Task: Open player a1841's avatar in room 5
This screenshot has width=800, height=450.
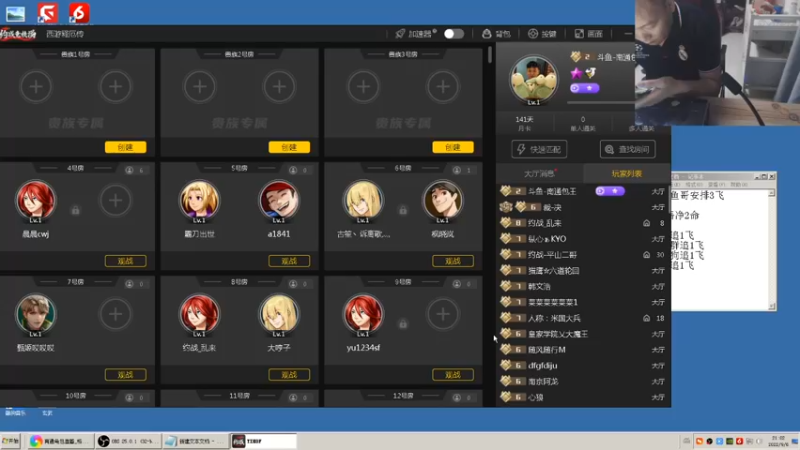Action: (x=279, y=201)
